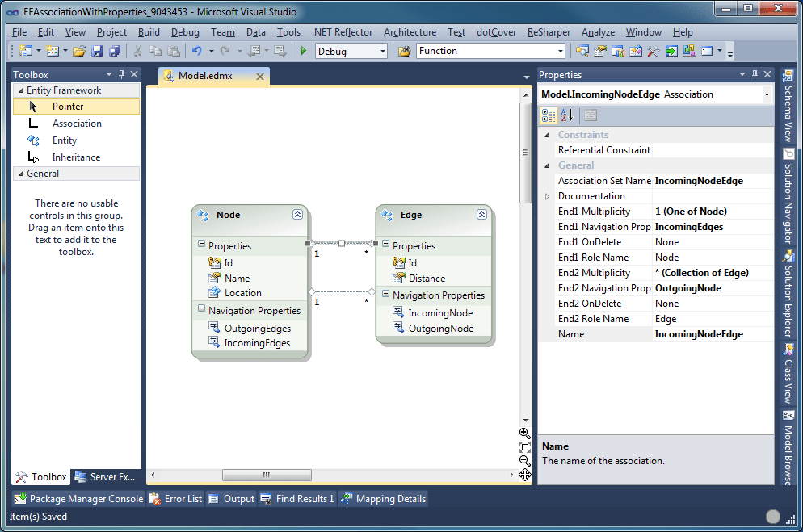Click the designer vertical scrollbar thumb
The image size is (803, 532).
point(525,153)
